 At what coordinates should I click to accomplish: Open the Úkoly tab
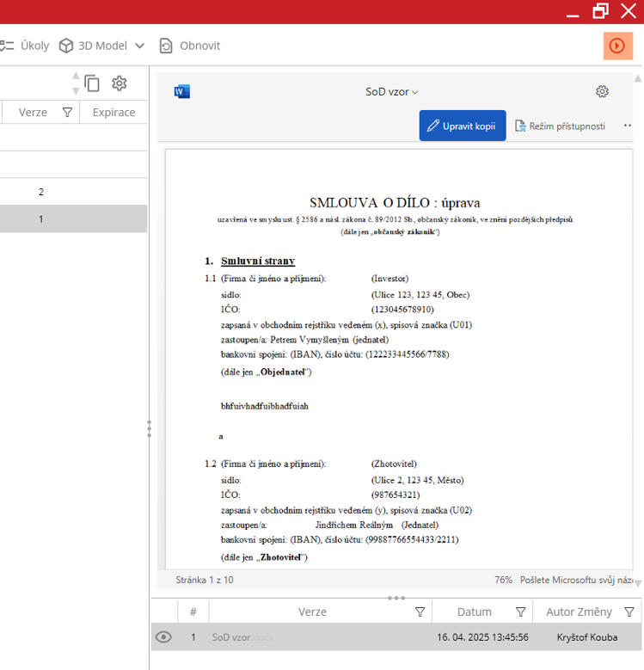point(26,46)
